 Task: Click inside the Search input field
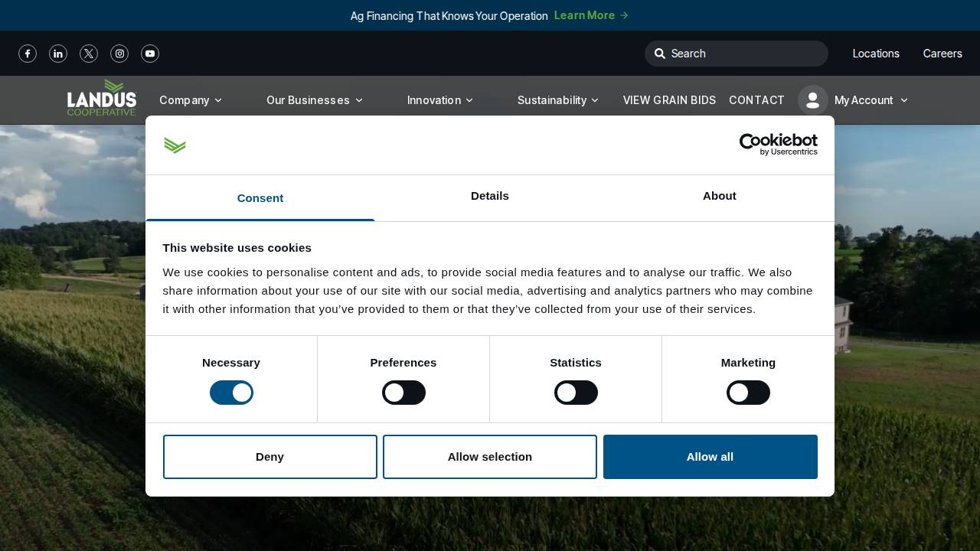(735, 54)
